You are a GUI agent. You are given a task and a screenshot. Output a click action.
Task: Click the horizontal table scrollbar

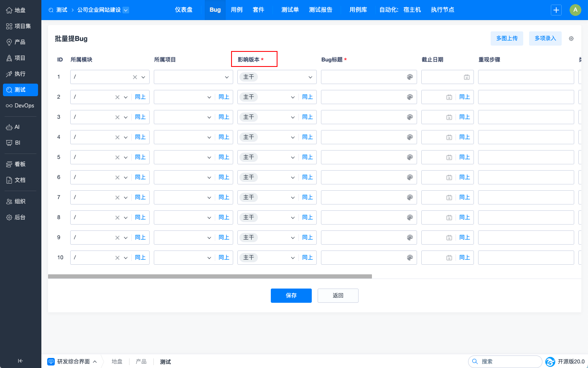(x=210, y=276)
